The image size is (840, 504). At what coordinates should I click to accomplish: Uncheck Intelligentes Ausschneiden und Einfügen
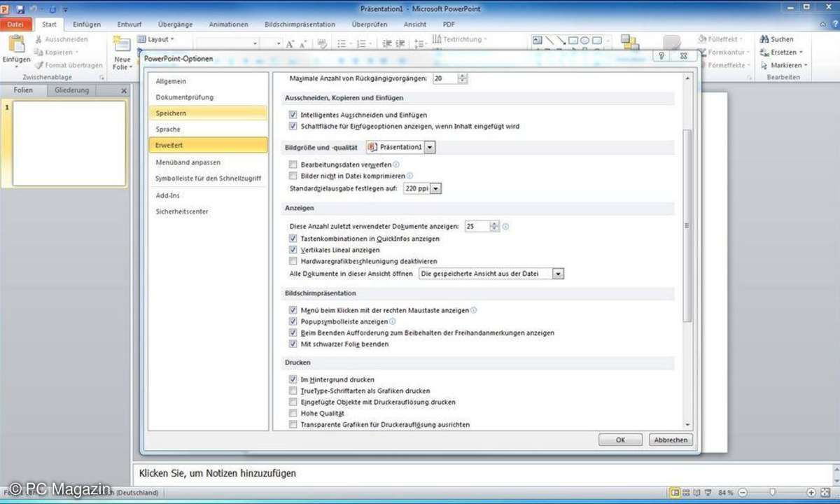293,115
